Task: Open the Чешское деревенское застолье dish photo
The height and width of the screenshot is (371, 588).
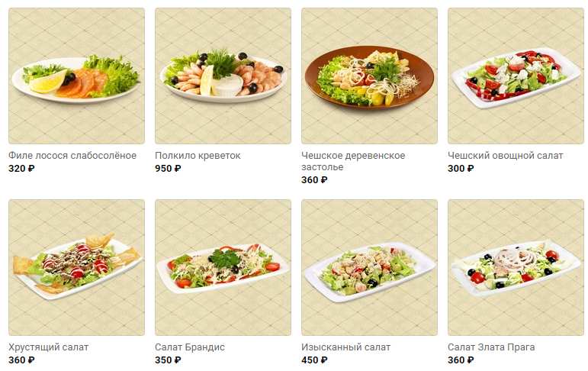Action: [x=369, y=76]
